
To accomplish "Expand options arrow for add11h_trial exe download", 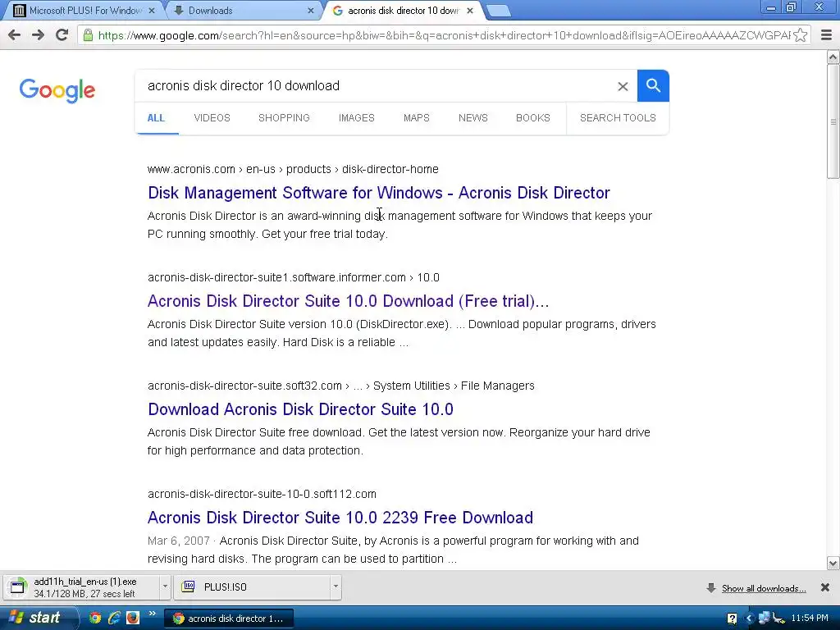I will coord(165,587).
